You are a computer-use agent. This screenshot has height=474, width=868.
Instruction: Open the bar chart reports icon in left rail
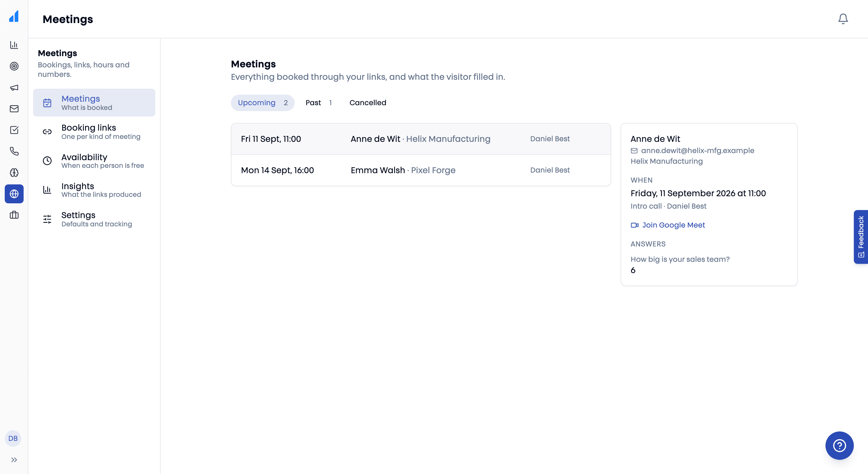pos(14,45)
